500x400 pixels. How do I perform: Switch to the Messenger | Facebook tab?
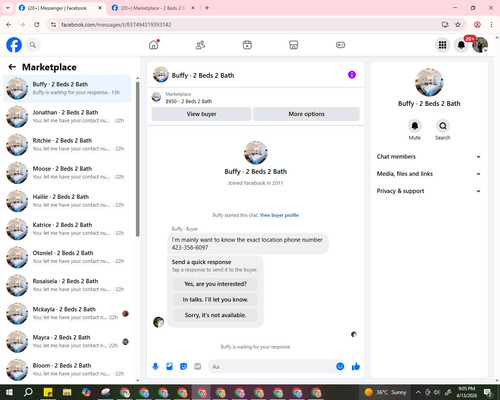coord(60,8)
